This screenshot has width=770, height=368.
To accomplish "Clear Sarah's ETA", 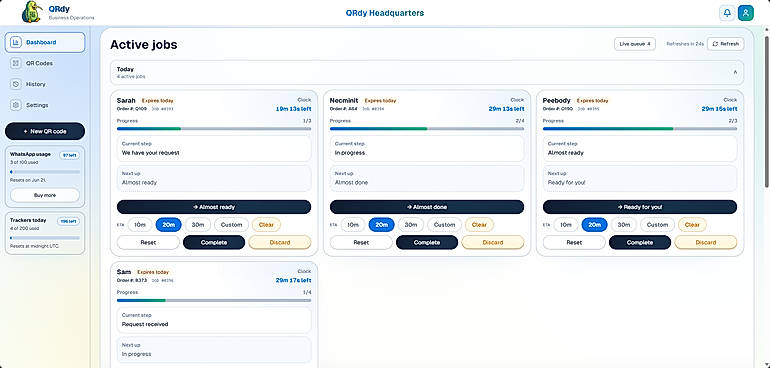I will [266, 225].
